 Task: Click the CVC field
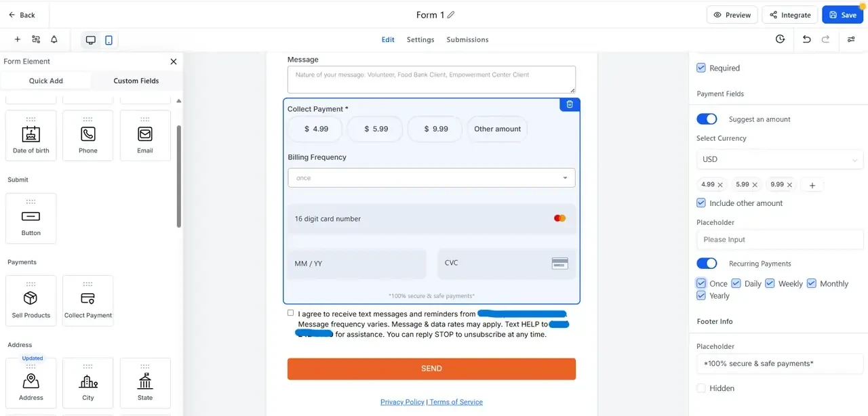coord(507,264)
